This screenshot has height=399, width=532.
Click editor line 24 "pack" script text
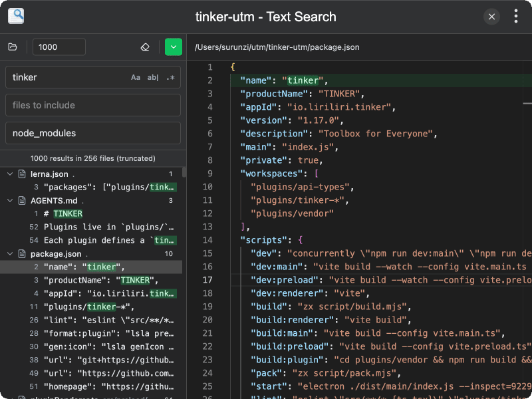tap(326, 373)
